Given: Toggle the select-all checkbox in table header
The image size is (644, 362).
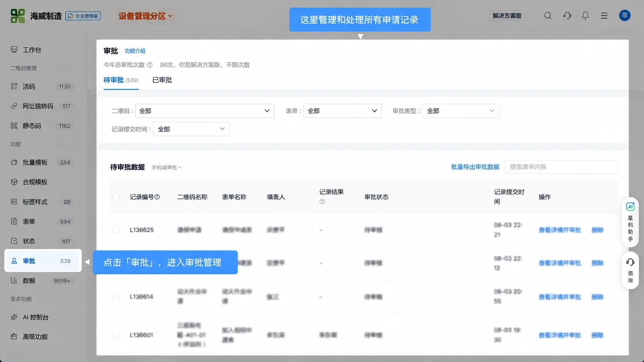Looking at the screenshot, I should tap(116, 197).
